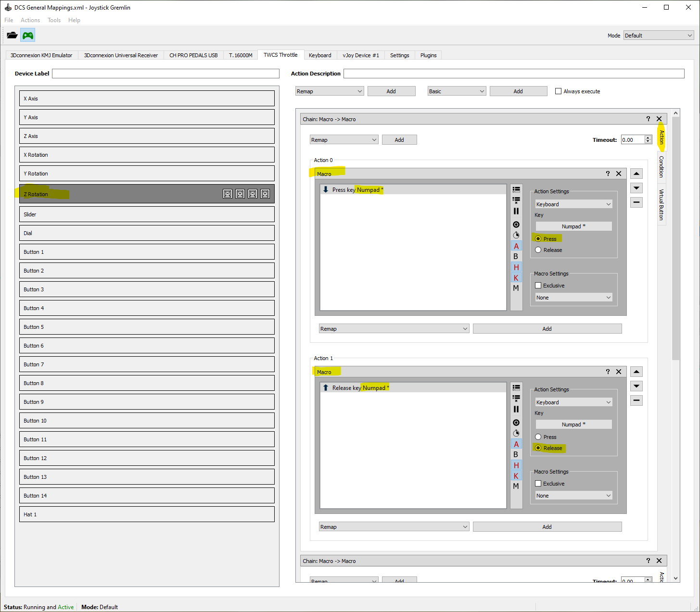
Task: Close the Action 0 Macro panel
Action: tap(619, 174)
